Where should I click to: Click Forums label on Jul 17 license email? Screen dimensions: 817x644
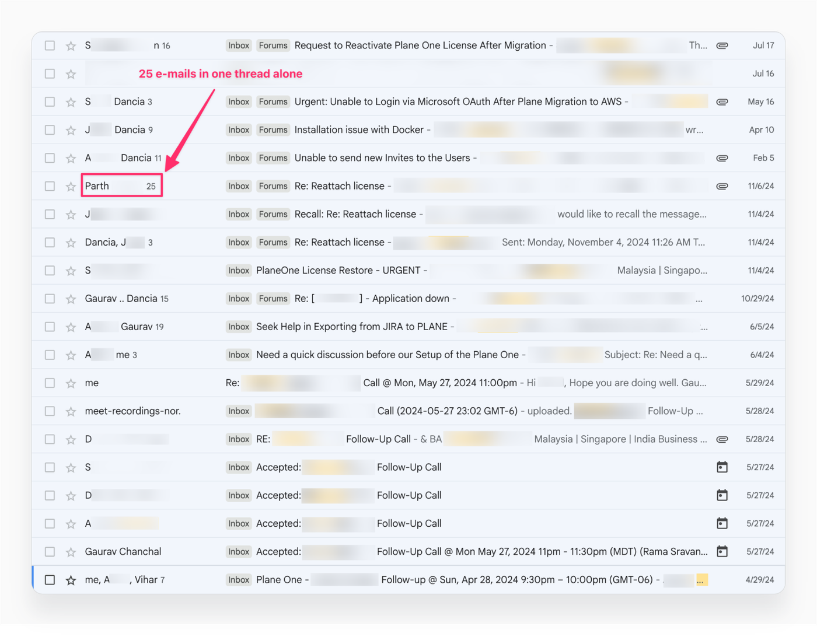click(x=273, y=45)
